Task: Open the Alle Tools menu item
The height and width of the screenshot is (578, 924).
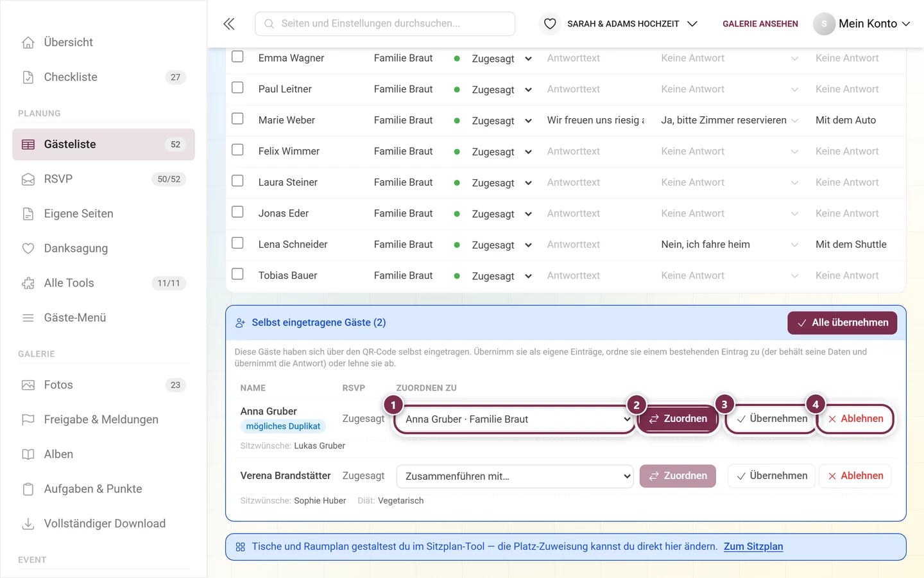Action: pos(103,283)
